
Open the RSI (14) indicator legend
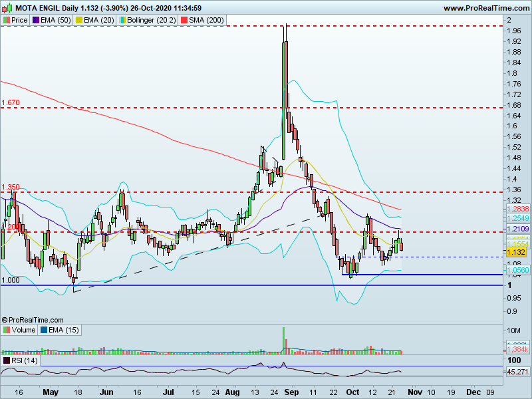click(21, 360)
